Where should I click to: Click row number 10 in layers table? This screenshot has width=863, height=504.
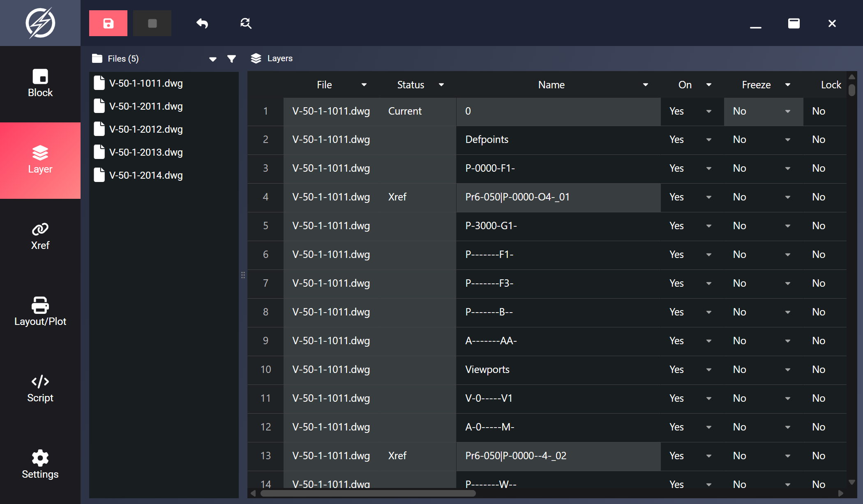(265, 370)
